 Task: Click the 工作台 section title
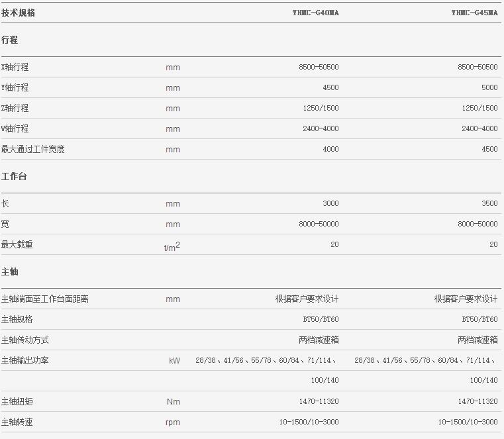[14, 177]
